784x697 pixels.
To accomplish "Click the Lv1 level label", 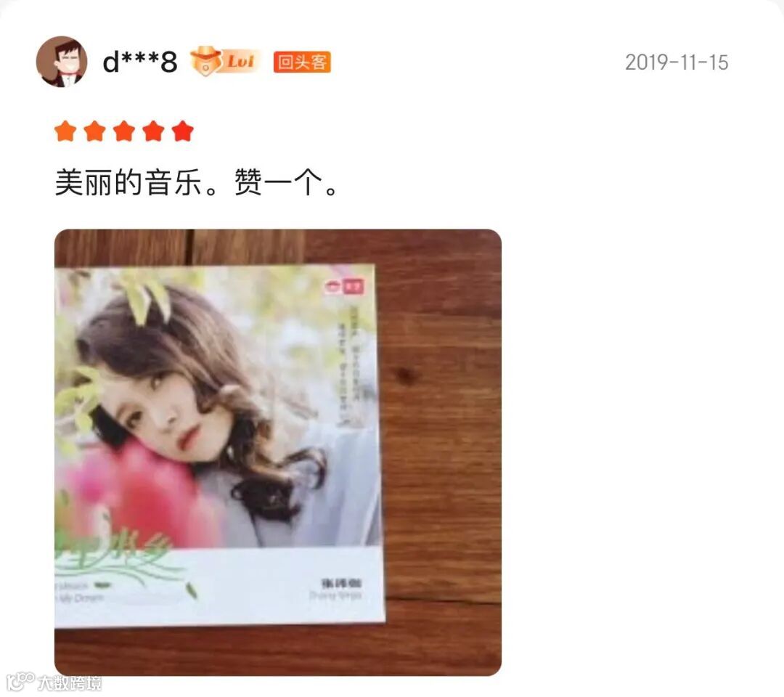I will (x=241, y=62).
